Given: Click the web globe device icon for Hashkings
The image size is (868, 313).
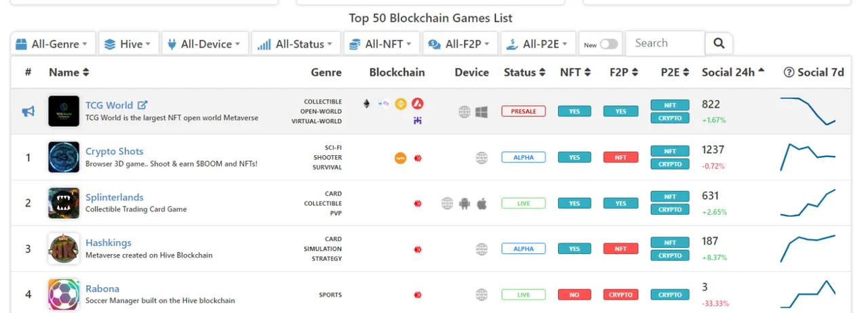Looking at the screenshot, I should pos(481,249).
